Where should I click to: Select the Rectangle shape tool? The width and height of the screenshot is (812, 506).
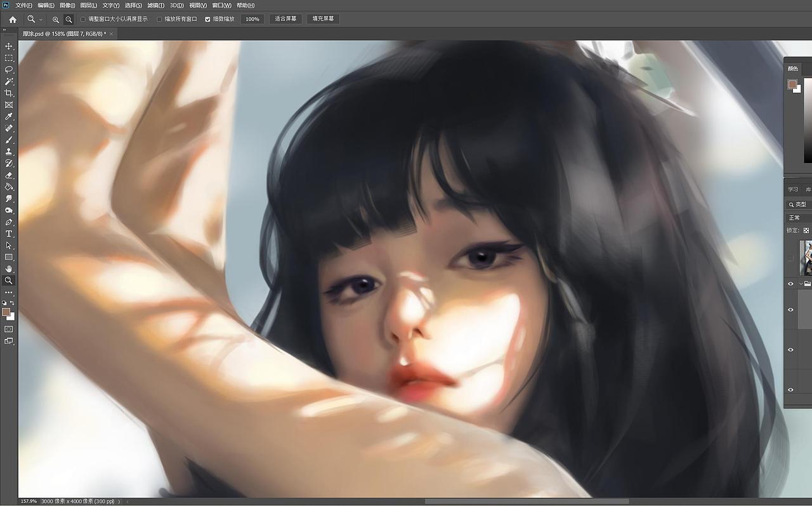coord(9,257)
